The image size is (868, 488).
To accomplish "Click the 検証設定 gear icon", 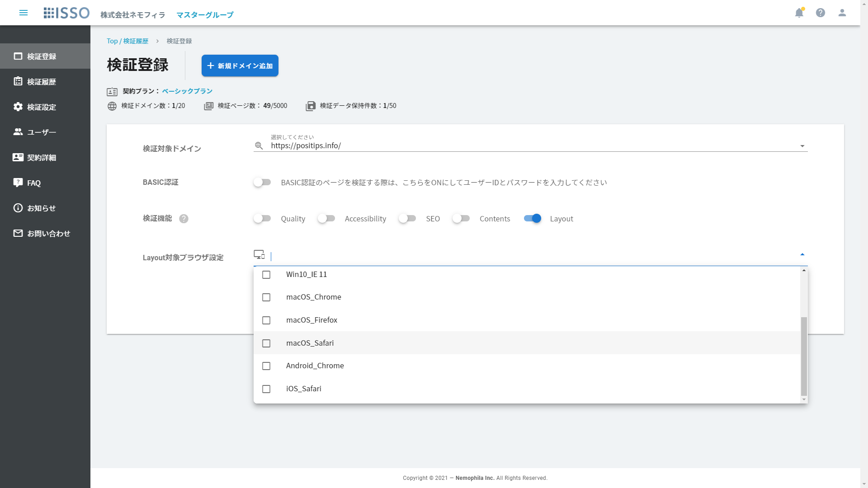I will point(18,107).
